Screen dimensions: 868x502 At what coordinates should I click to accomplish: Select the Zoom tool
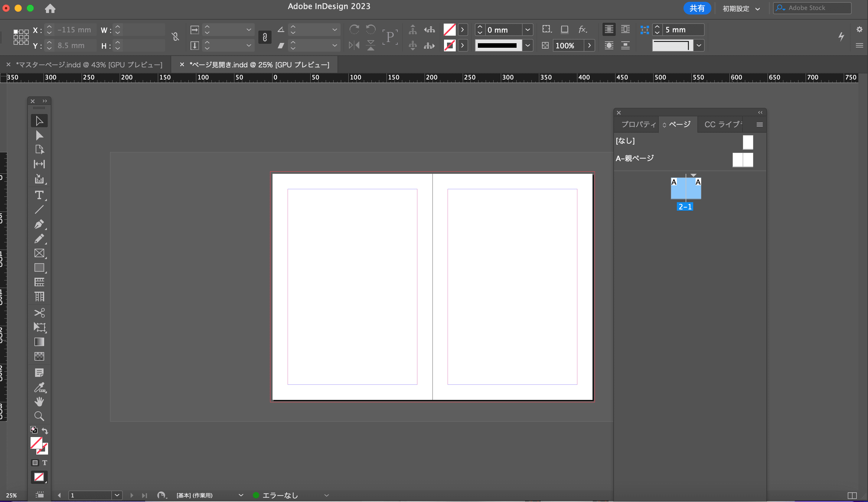coord(39,416)
